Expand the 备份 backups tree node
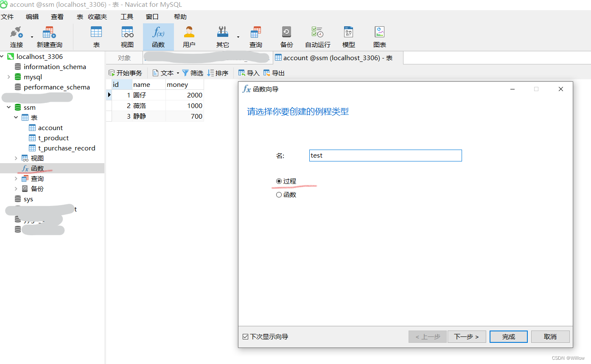 [16, 189]
